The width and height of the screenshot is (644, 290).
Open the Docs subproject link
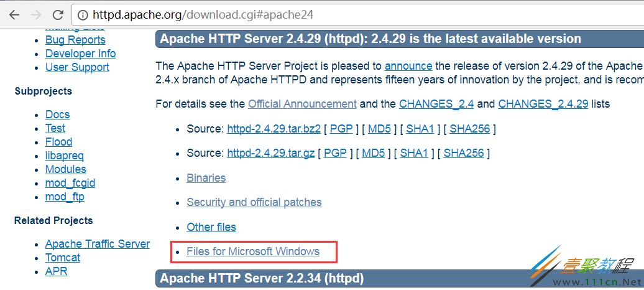[x=57, y=115]
